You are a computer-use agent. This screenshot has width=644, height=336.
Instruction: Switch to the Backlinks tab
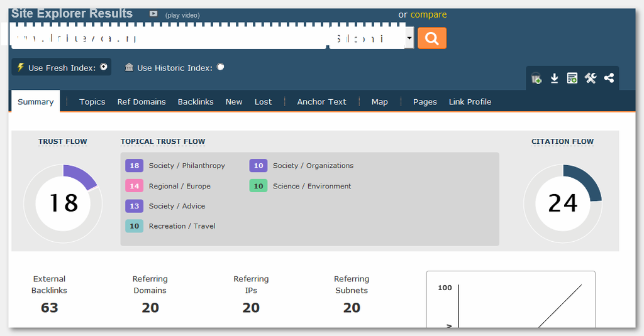click(x=196, y=102)
